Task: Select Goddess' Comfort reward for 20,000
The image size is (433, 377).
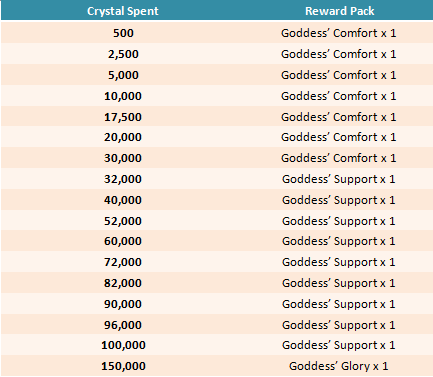Action: tap(339, 137)
